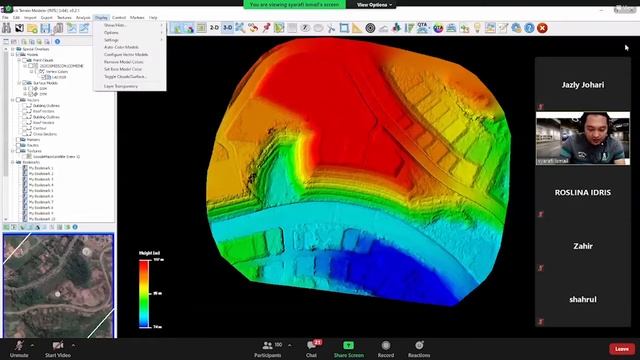Toggle the Contour vector checkbox
Viewport: 640px width, 360px height.
pos(24,128)
